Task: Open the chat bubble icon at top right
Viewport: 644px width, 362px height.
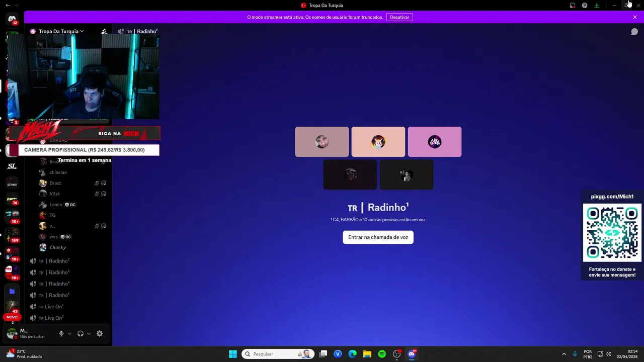Action: pyautogui.click(x=634, y=32)
